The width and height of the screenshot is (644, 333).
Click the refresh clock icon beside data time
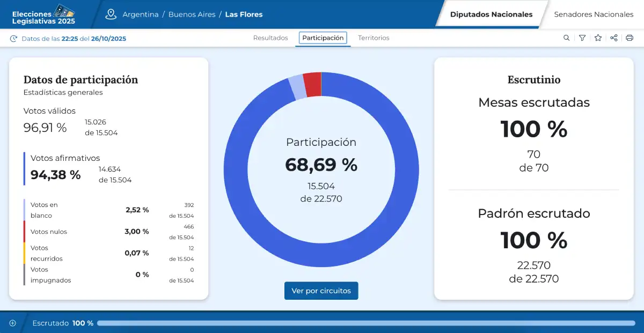(x=14, y=39)
